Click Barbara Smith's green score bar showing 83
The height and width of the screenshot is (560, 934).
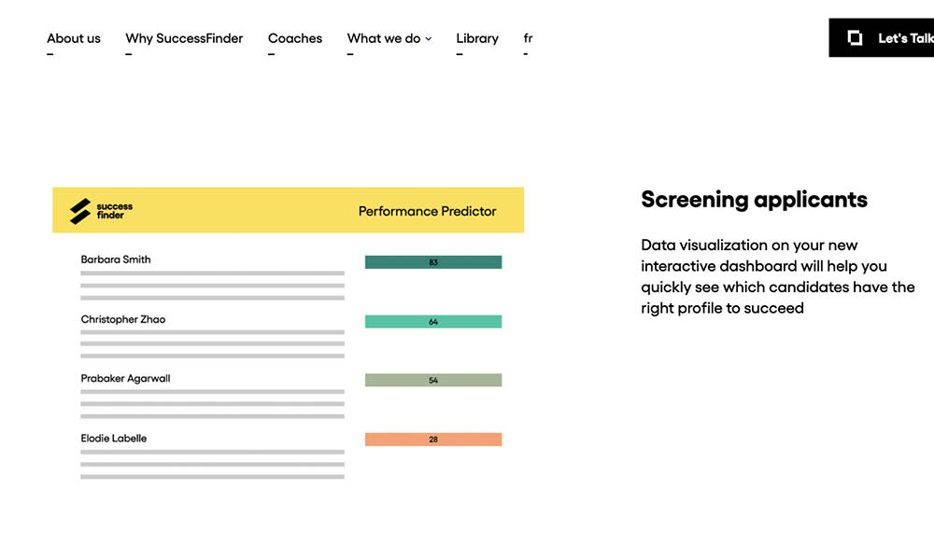432,262
